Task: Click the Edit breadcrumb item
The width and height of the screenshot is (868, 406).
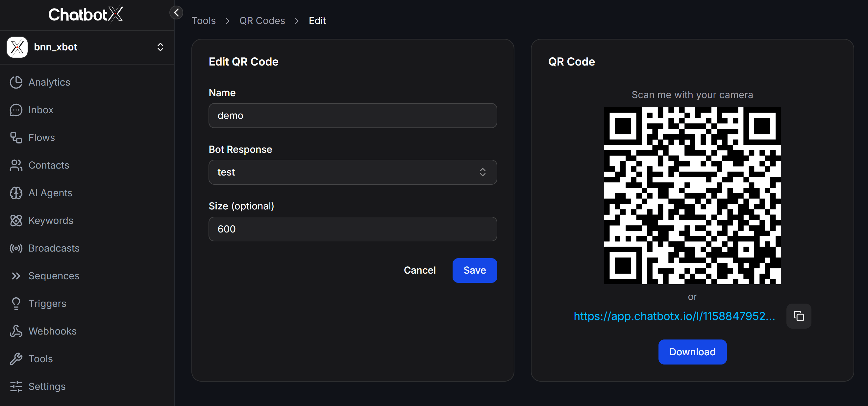Action: pos(317,21)
